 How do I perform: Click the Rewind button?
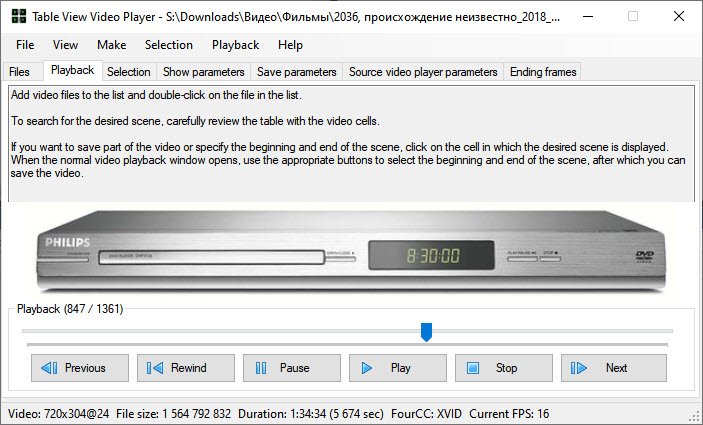point(186,368)
